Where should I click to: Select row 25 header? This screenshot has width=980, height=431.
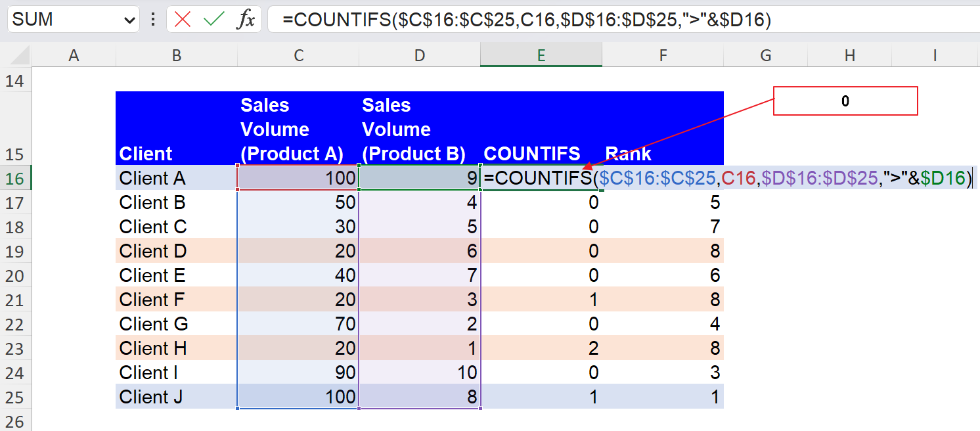16,397
